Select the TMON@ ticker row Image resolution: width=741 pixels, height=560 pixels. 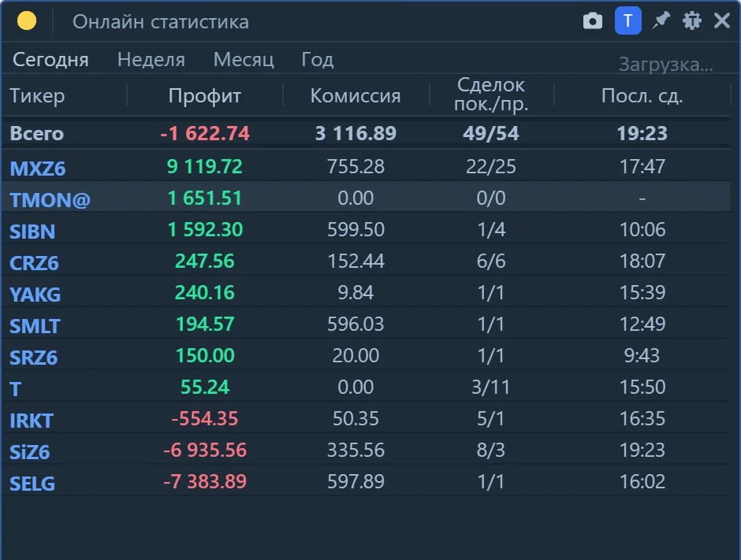(x=367, y=198)
